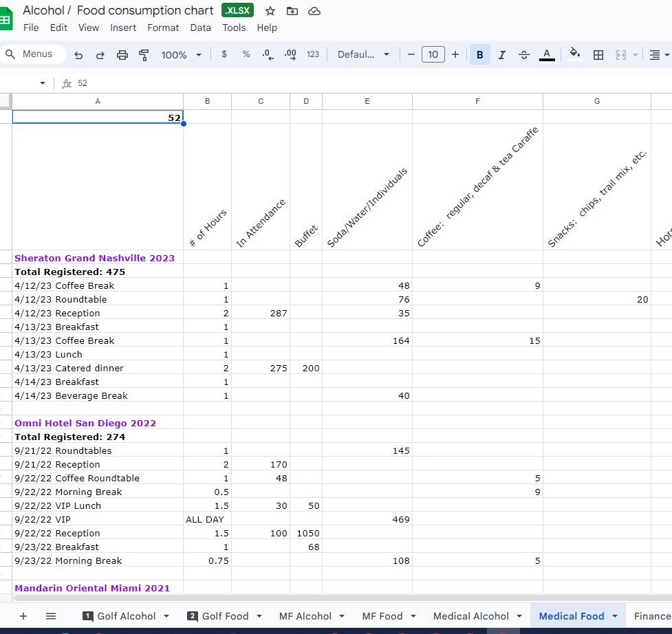Viewport: 672px width, 634px height.
Task: Open the View menu
Action: (89, 28)
